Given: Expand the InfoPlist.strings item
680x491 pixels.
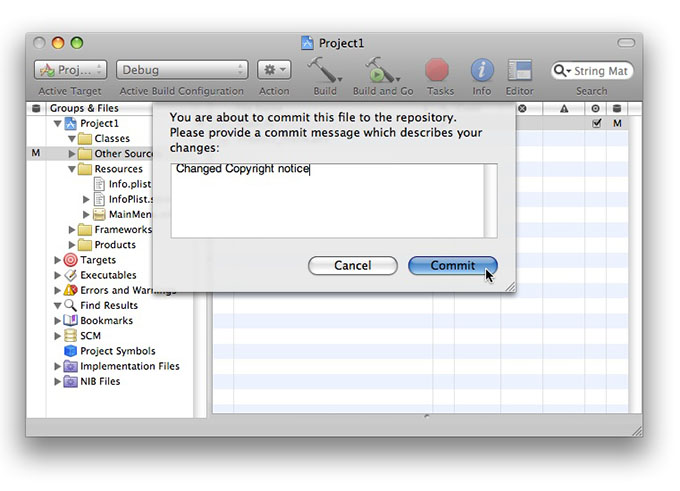Looking at the screenshot, I should (86, 199).
